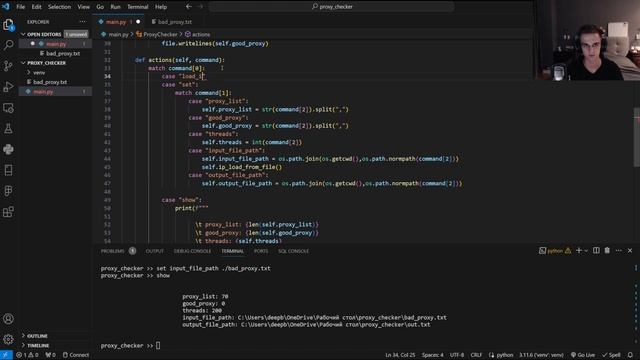
Task: Click the Spell status item
Action: click(611, 355)
